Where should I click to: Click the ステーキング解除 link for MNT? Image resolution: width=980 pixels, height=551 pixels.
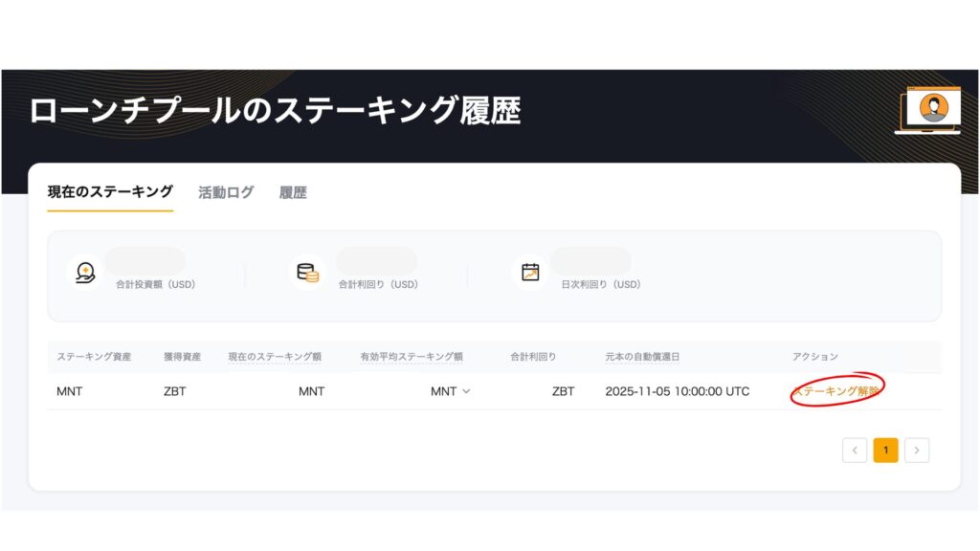835,390
